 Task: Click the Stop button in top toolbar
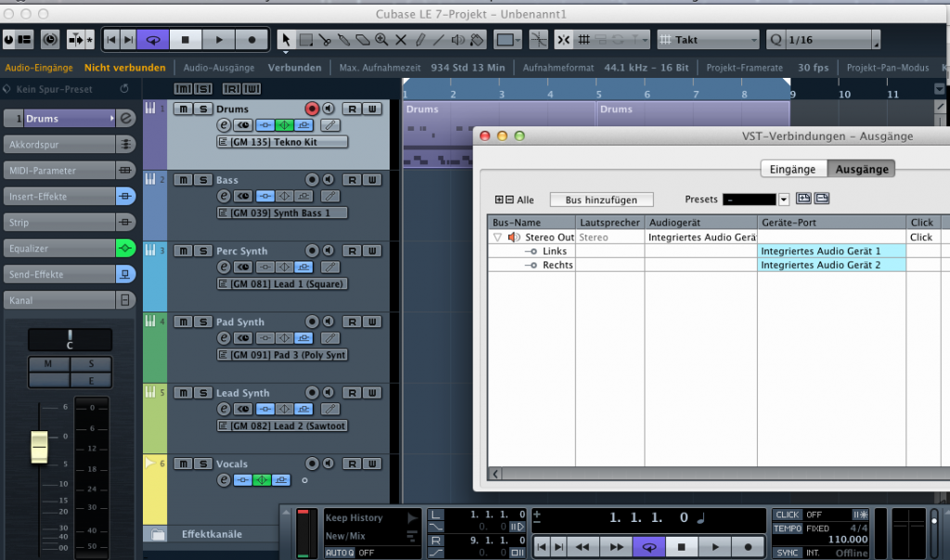click(x=186, y=40)
